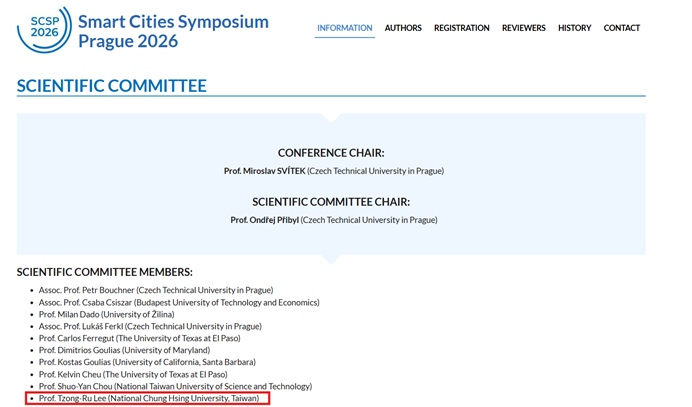Image resolution: width=692 pixels, height=407 pixels.
Task: Click the Scientific Committee Chair heading
Action: click(x=330, y=201)
